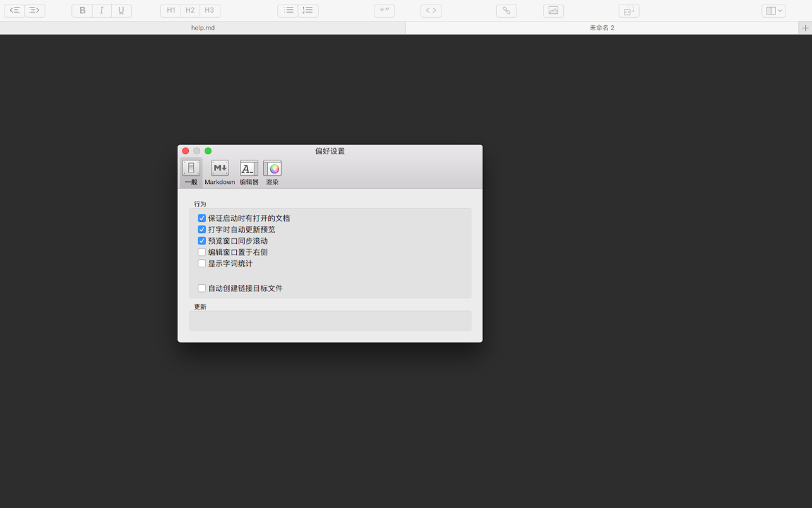Enable 显示字词统计 checkbox
This screenshot has height=508, width=812.
(x=202, y=263)
